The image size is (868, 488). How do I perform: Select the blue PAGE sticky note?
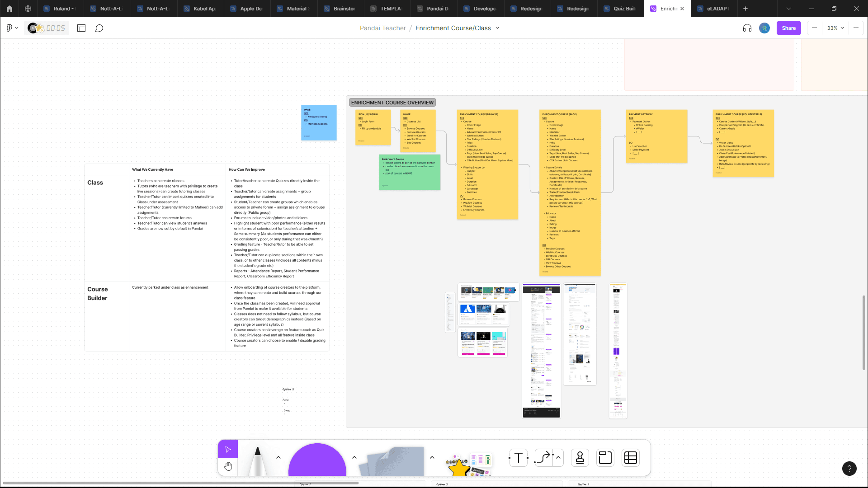(319, 122)
